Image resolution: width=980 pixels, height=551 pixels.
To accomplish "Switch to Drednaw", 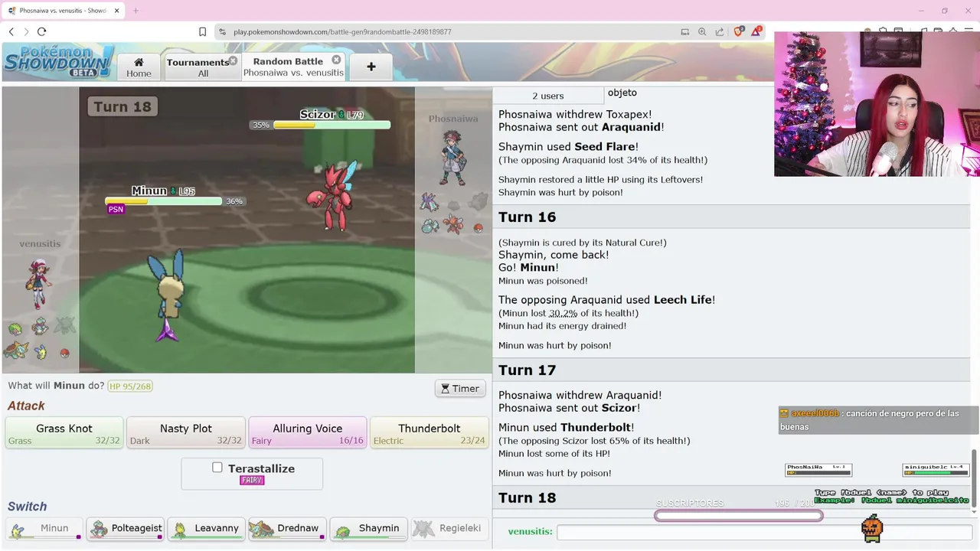I will [x=288, y=528].
